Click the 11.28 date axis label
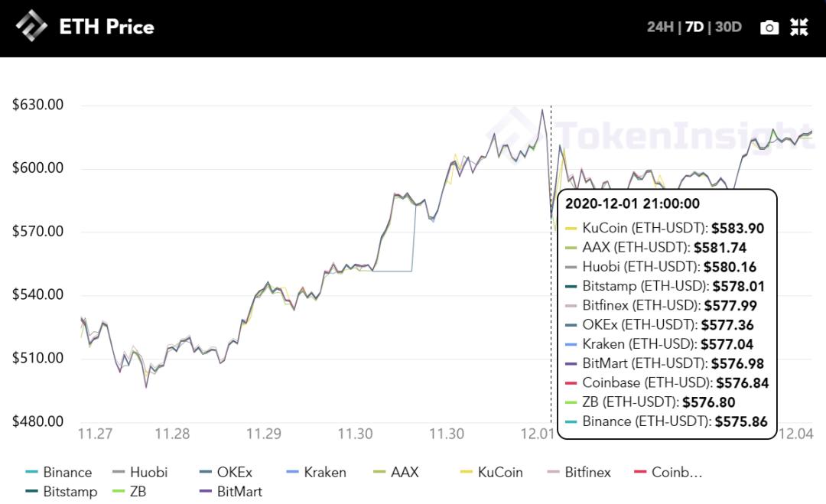The width and height of the screenshot is (826, 504). pyautogui.click(x=171, y=434)
